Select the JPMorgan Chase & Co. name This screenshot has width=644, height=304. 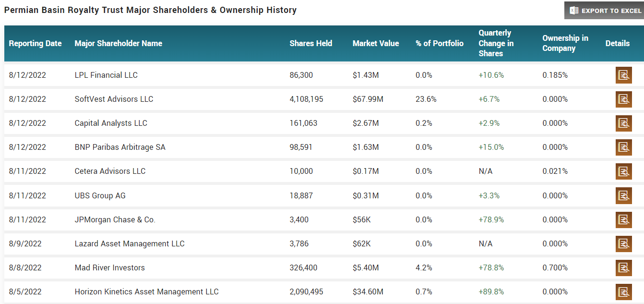click(115, 219)
